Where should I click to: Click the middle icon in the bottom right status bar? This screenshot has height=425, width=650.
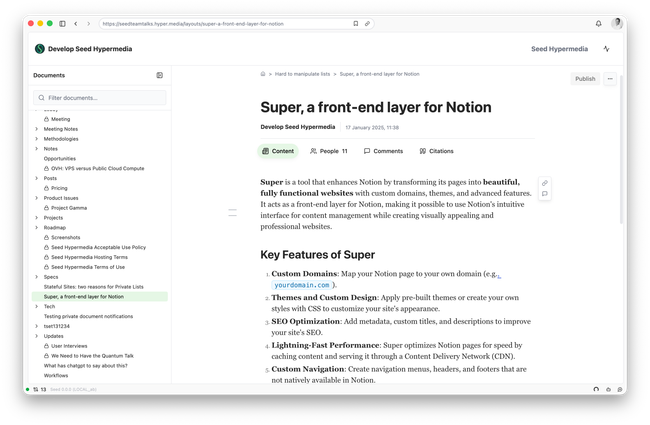pyautogui.click(x=609, y=389)
